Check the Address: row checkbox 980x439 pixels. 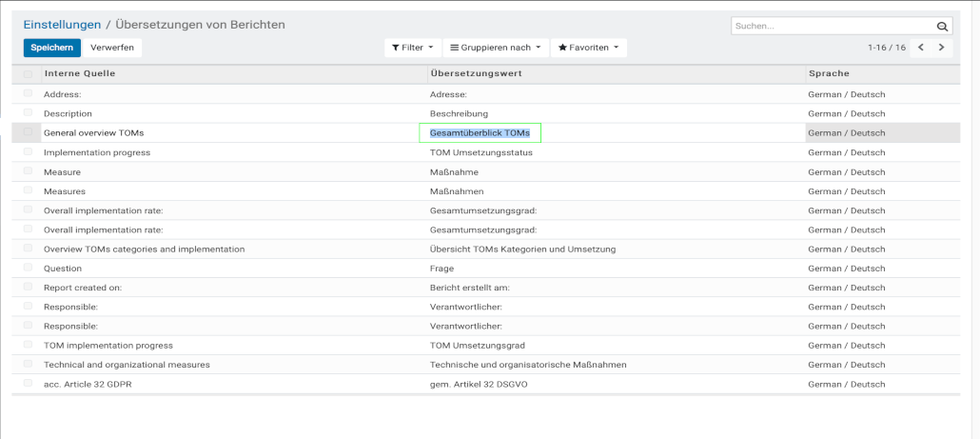coord(28,93)
